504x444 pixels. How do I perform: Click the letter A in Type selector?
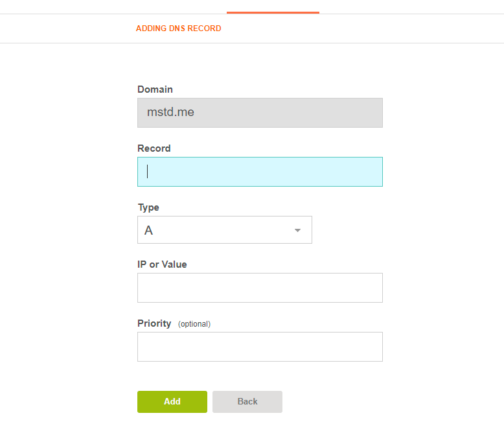148,230
